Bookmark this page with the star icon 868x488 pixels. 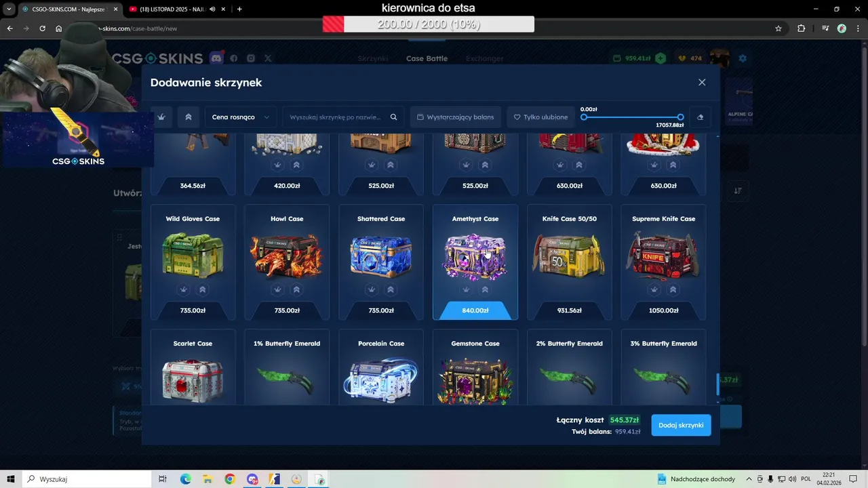click(778, 28)
